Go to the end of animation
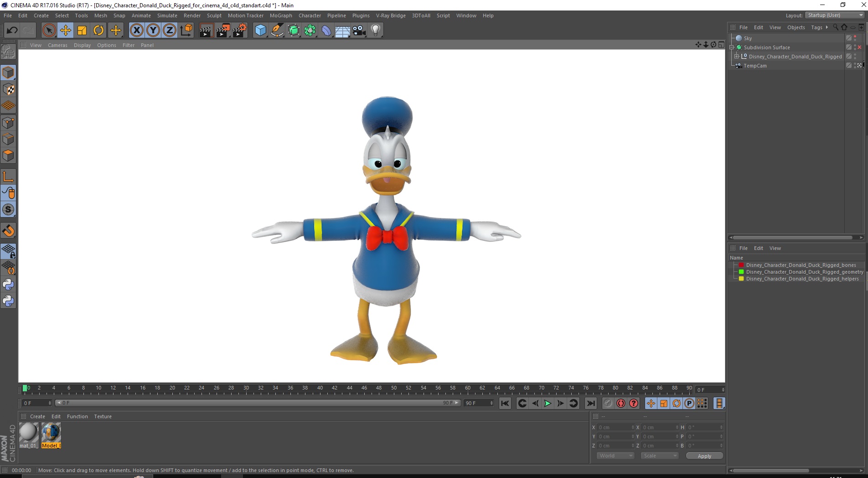The height and width of the screenshot is (478, 868). [590, 403]
